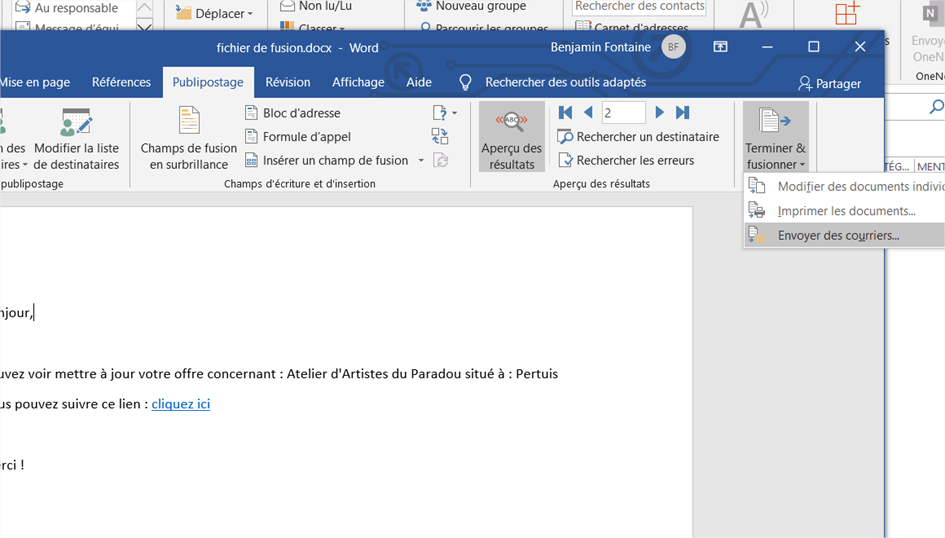
Task: Insert a Bloc d'adresse
Action: [x=293, y=113]
